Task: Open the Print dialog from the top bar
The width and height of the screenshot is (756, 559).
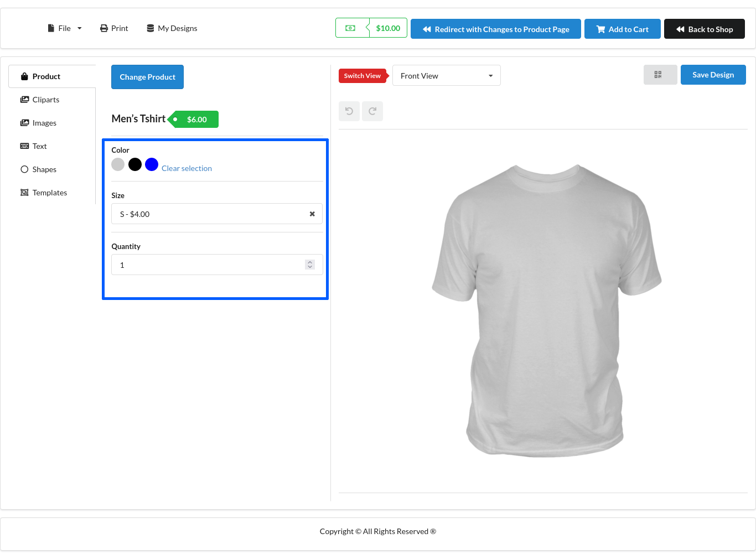Action: [113, 28]
